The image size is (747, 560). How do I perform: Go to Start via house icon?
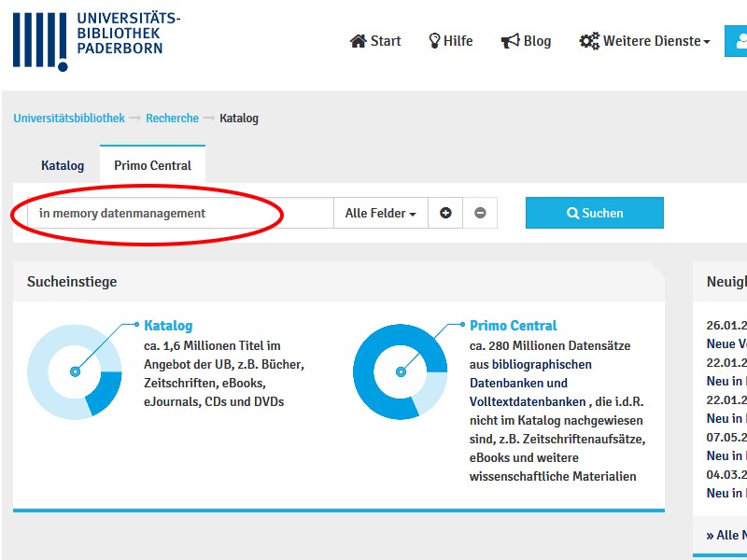coord(359,41)
